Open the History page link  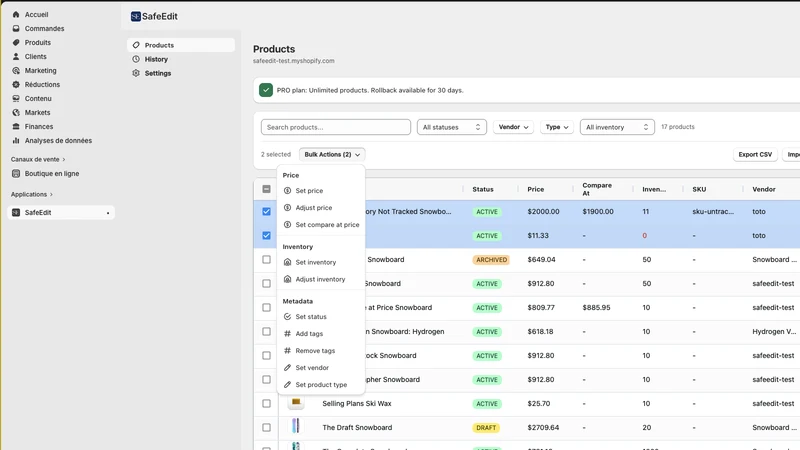click(x=181, y=59)
